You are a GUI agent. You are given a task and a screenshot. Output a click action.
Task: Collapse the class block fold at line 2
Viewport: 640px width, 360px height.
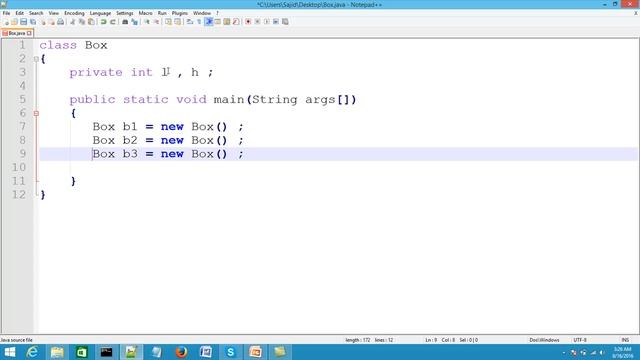coord(36,59)
